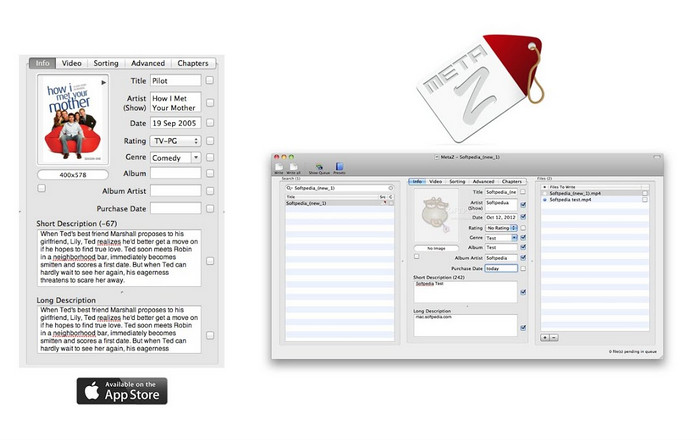
Task: Toggle the Title checkbox beside Pilot
Action: point(209,80)
